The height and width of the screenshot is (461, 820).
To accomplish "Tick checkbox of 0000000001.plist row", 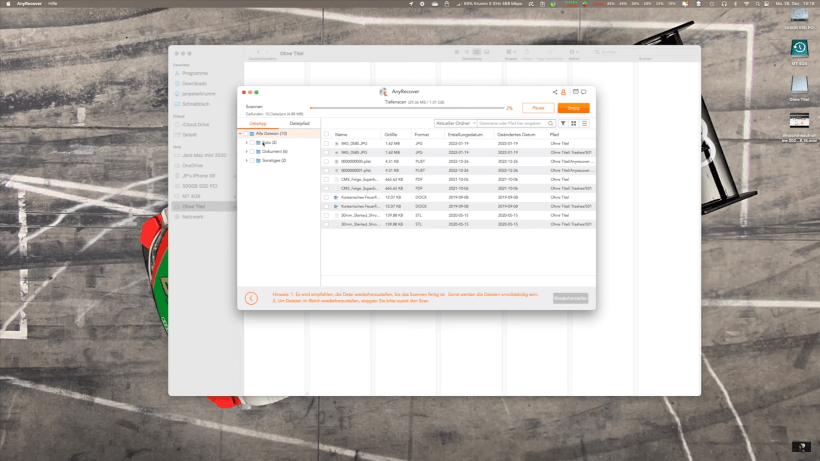I will pos(326,170).
